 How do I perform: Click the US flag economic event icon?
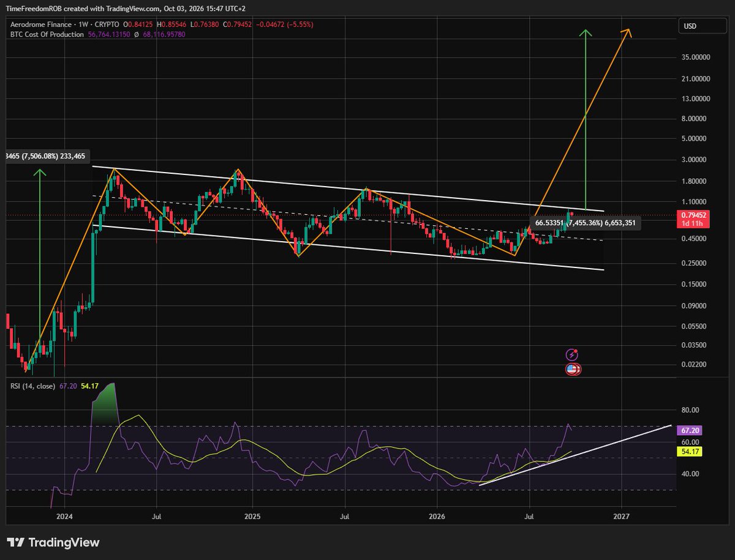point(572,369)
